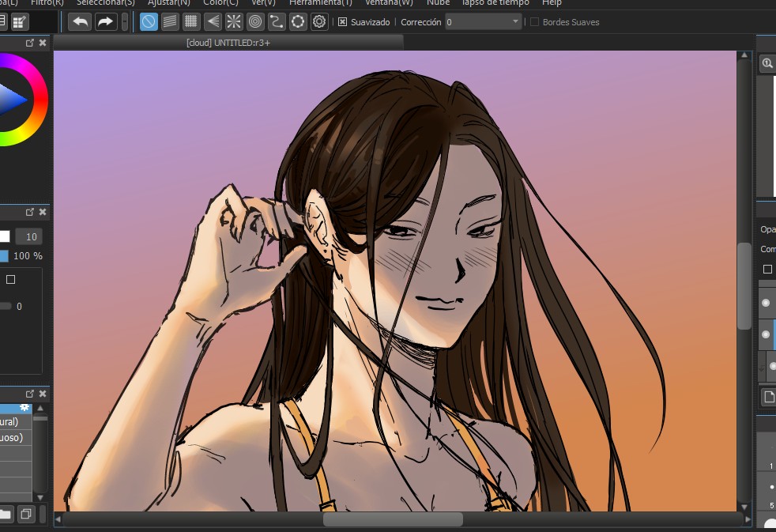
Task: Close the brush list panel
Action: pos(43,394)
